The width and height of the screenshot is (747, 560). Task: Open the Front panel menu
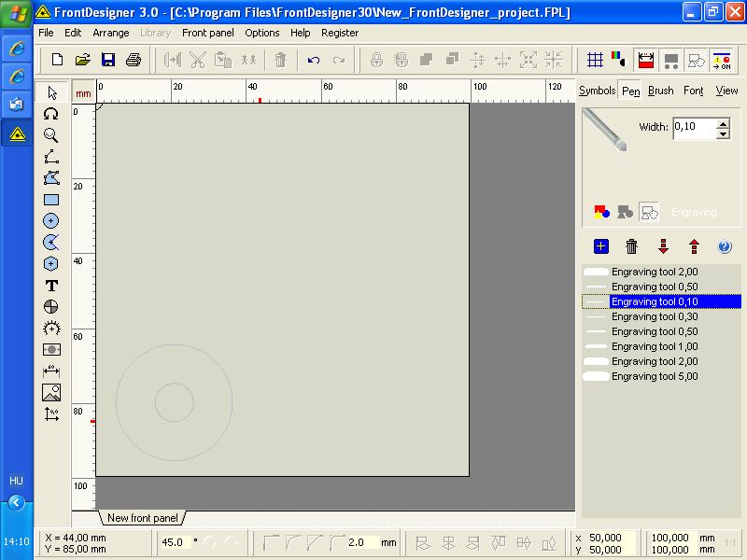pos(207,33)
